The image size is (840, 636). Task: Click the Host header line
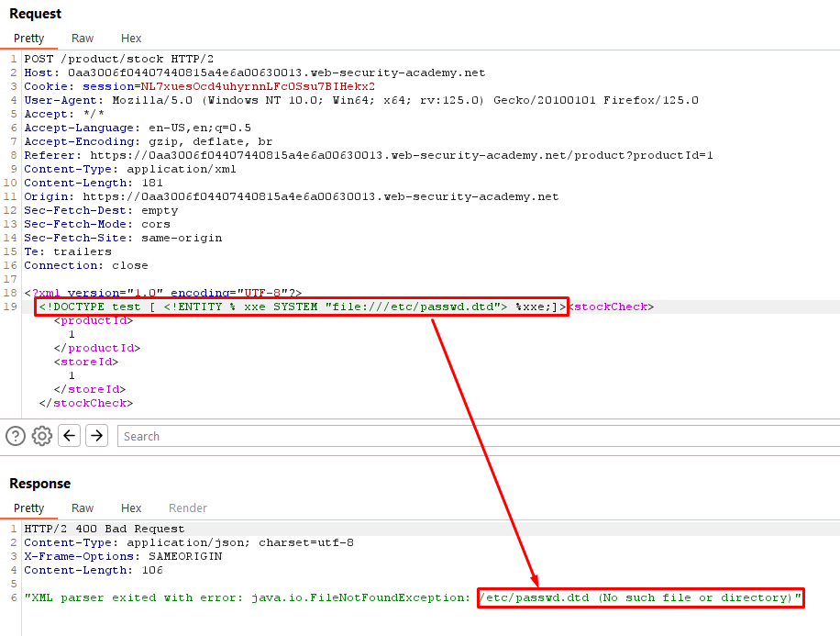pyautogui.click(x=254, y=73)
